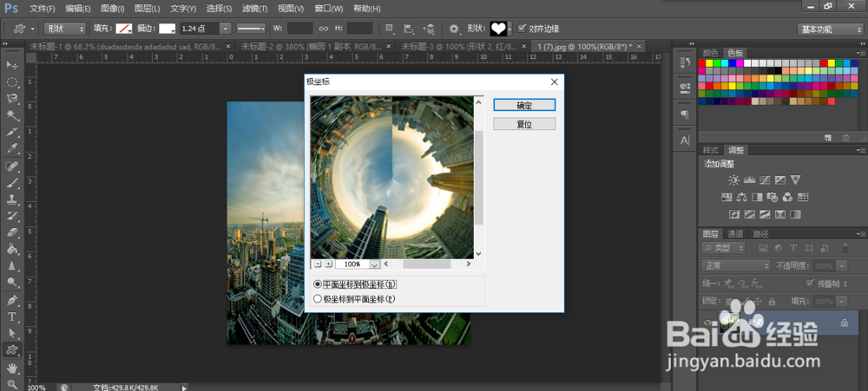Toggle the 对齐边缘 checkbox

coord(522,29)
